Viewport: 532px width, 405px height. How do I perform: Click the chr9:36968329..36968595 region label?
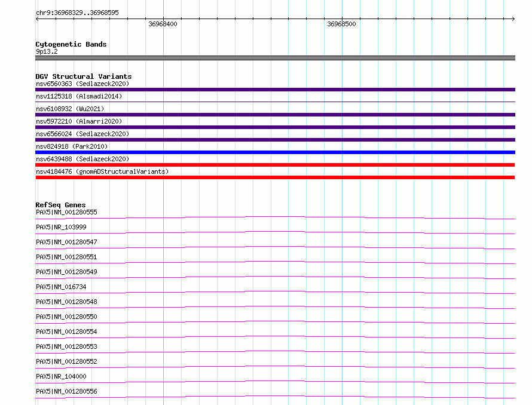pos(77,13)
